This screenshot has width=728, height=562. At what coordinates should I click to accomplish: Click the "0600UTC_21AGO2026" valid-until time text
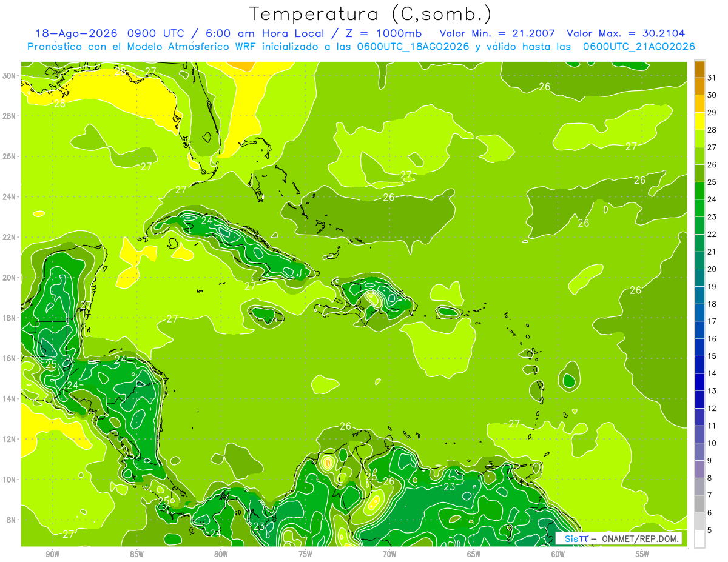pos(639,47)
